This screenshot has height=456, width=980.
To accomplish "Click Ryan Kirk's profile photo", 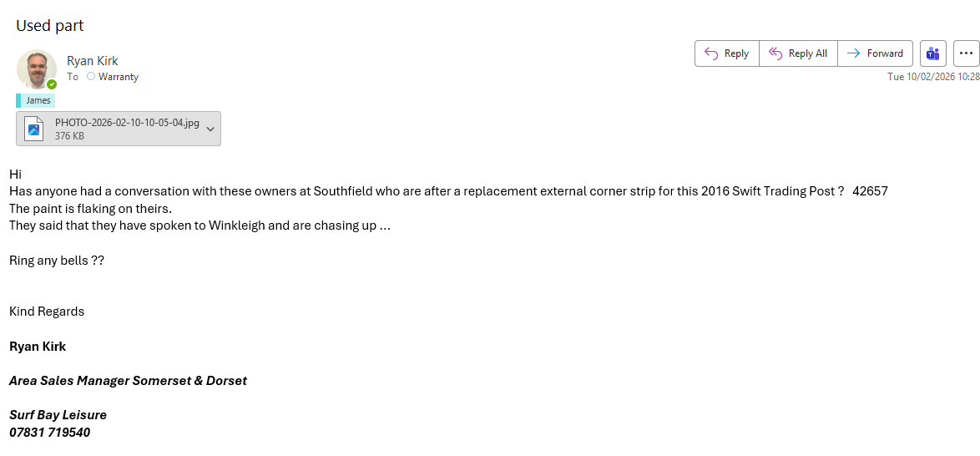I will 36,68.
